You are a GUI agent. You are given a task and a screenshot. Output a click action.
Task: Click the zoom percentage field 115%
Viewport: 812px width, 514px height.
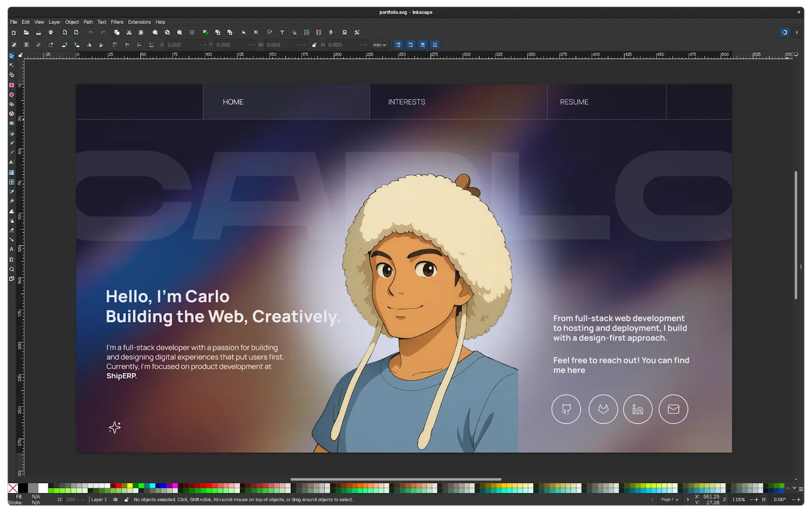pos(739,500)
